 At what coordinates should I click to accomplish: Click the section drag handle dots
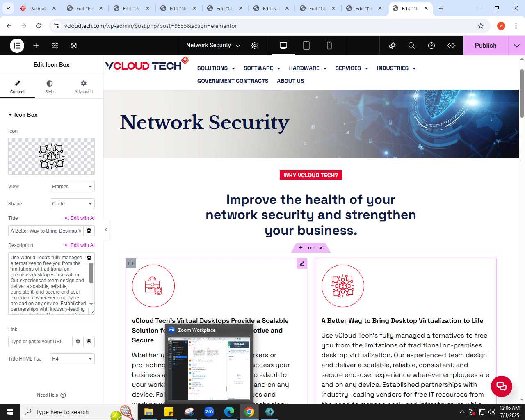[311, 248]
